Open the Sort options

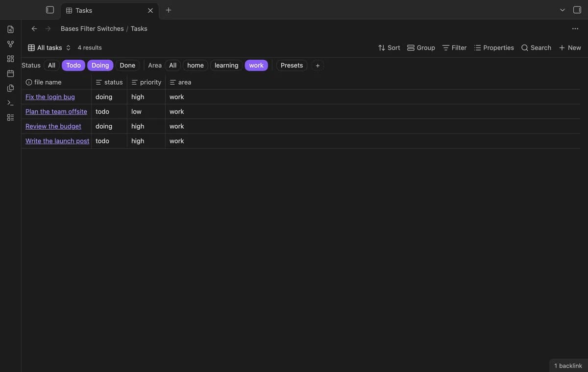click(x=389, y=47)
